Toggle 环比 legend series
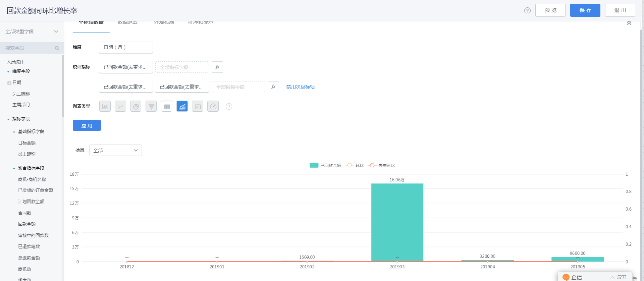The width and height of the screenshot is (644, 281). click(355, 165)
